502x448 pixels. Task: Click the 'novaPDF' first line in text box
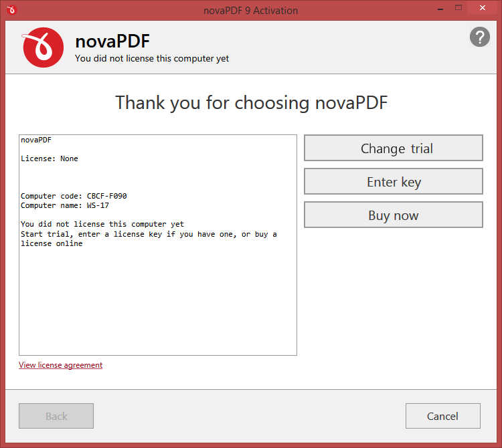click(x=36, y=140)
